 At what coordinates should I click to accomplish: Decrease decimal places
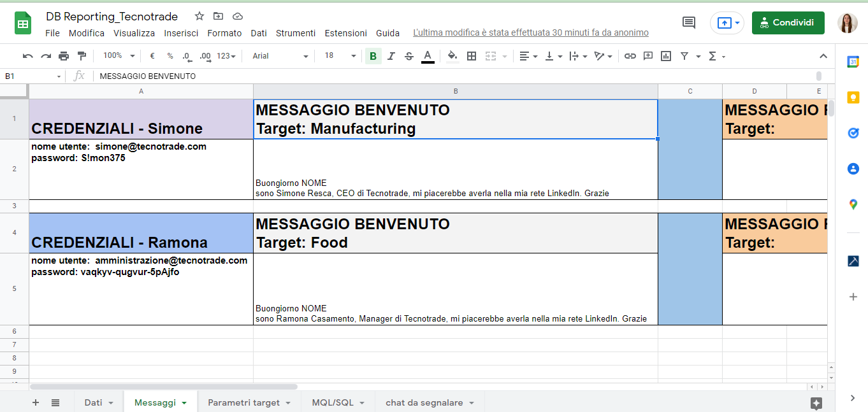187,56
